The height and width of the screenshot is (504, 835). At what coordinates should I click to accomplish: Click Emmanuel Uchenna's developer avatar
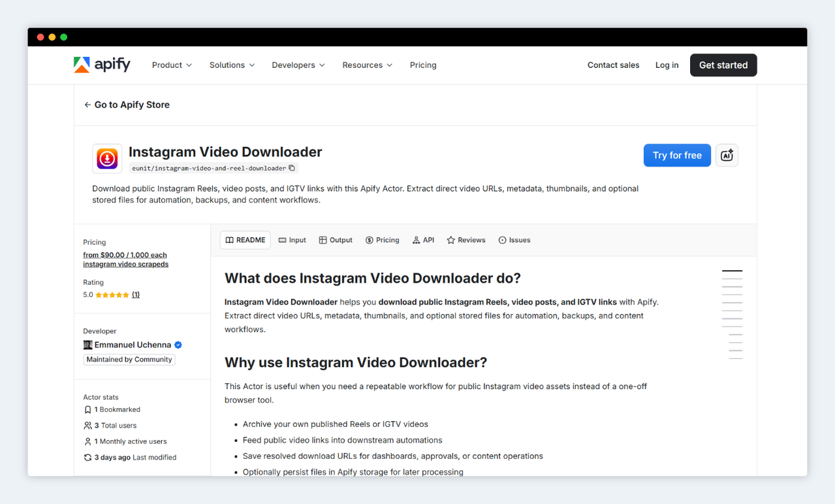point(87,345)
